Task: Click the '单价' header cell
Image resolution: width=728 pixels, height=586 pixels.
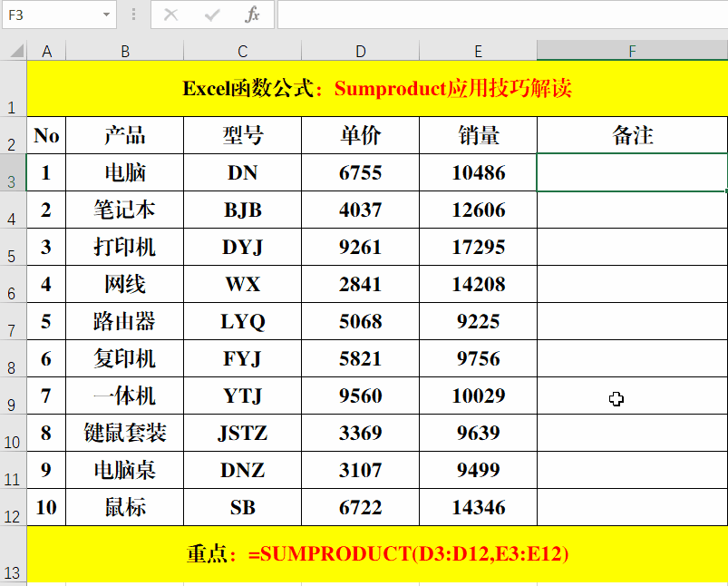Action: click(360, 135)
